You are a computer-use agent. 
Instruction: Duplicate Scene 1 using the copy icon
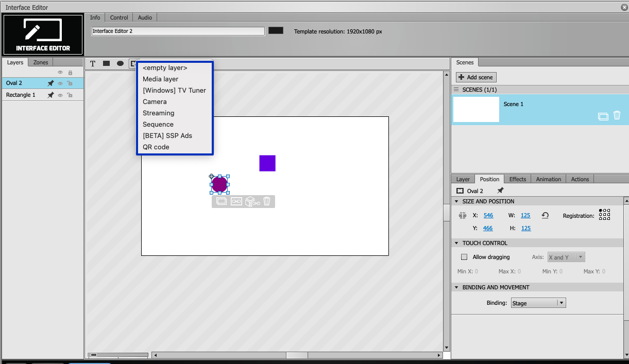coord(603,116)
